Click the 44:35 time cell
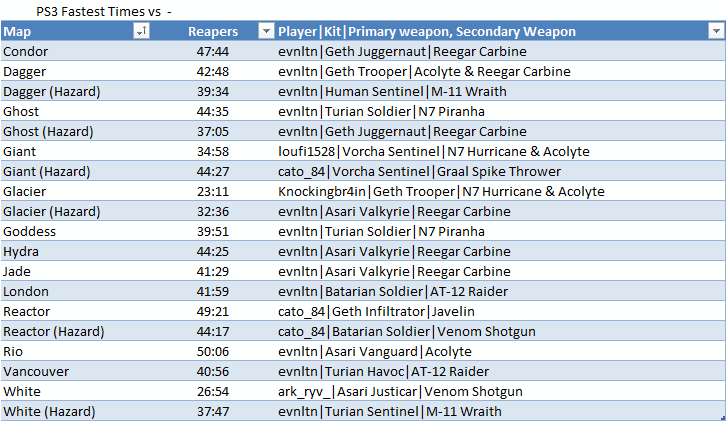Screen dimensions: 726x421 pyautogui.click(x=213, y=111)
